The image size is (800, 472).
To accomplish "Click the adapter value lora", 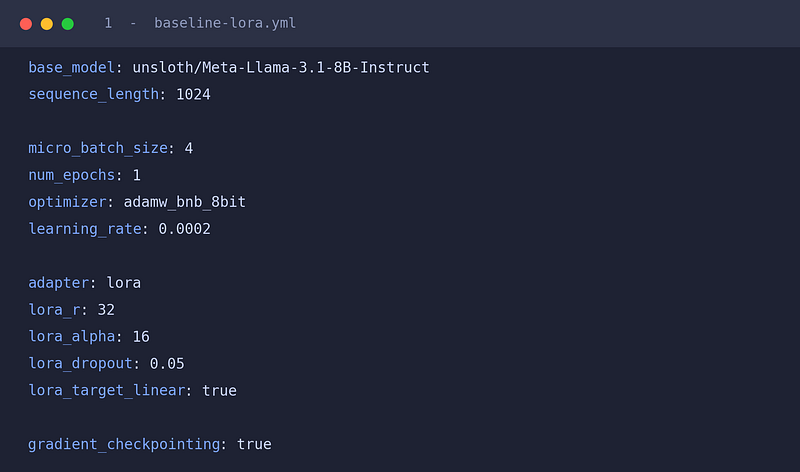I will coord(123,283).
